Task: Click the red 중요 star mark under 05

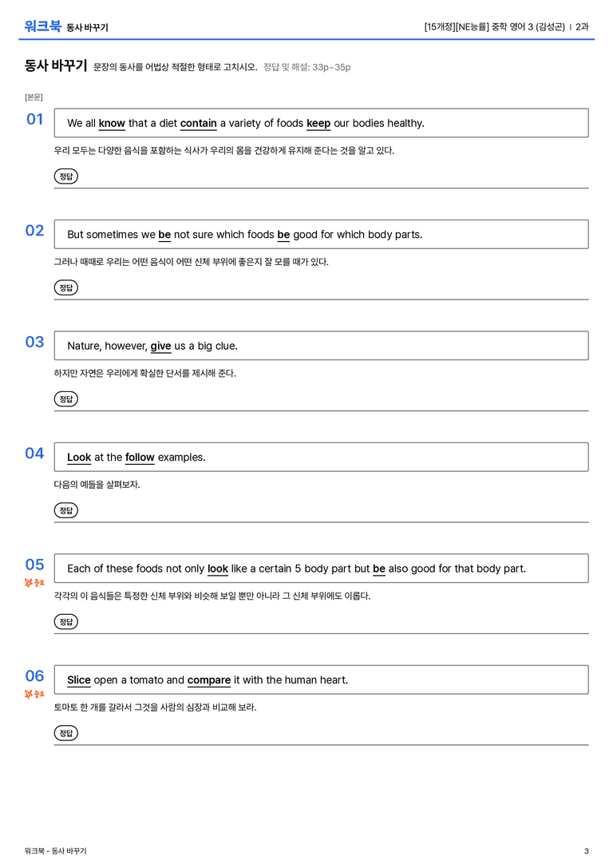Action: tap(34, 582)
